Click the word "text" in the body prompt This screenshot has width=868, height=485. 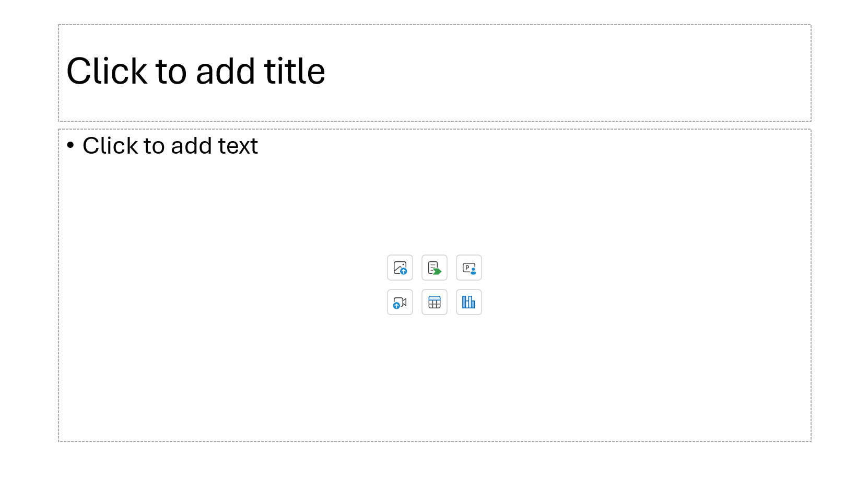pyautogui.click(x=238, y=146)
